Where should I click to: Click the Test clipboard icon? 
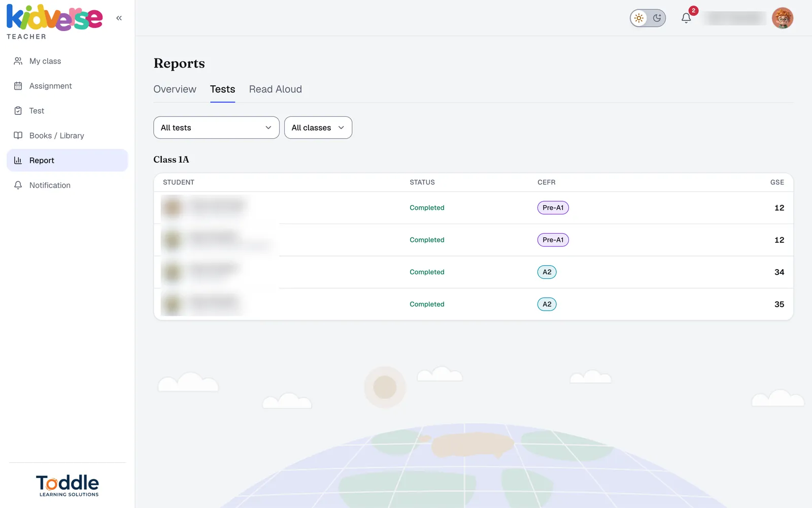coord(18,111)
